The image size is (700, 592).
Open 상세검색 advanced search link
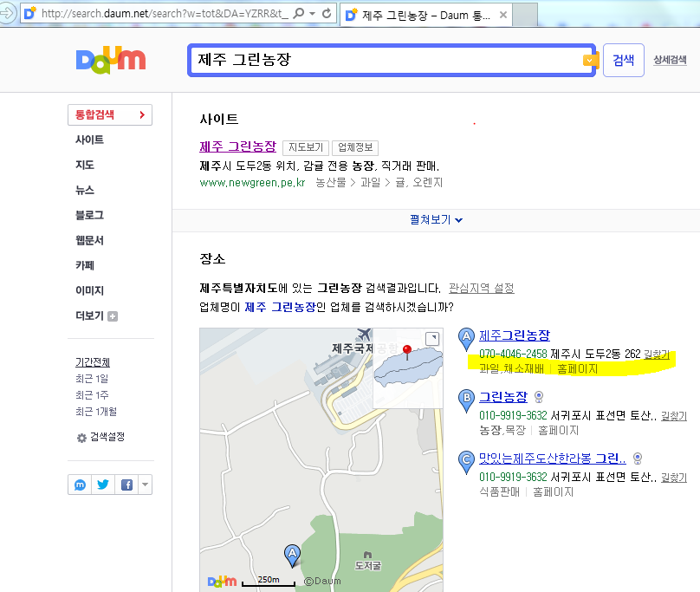(670, 60)
